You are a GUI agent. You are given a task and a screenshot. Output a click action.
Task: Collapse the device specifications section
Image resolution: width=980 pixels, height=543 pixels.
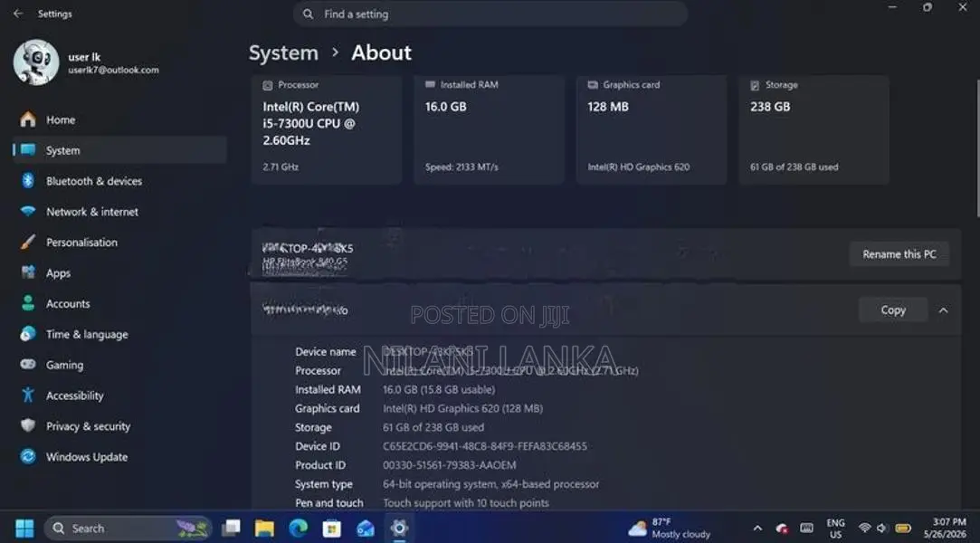point(943,310)
